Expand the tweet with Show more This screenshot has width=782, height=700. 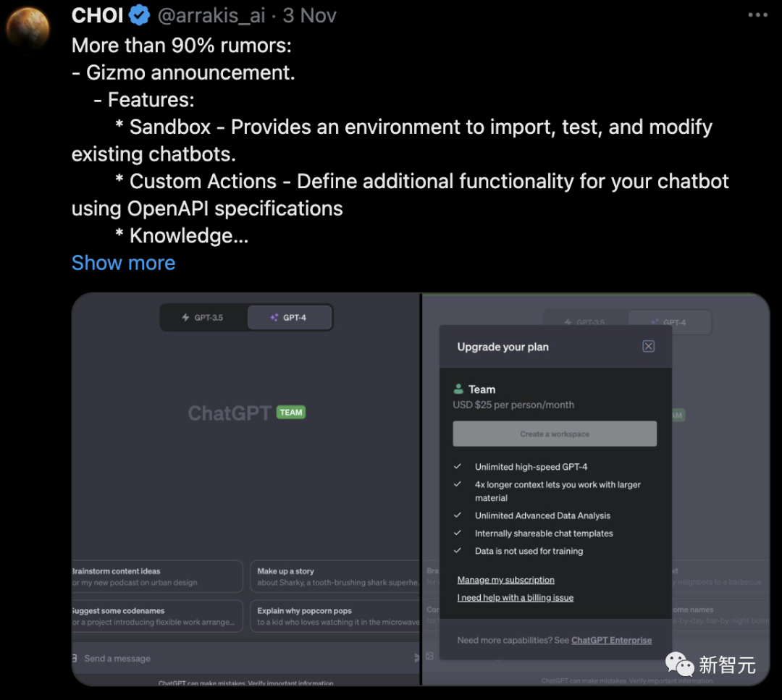(x=123, y=263)
